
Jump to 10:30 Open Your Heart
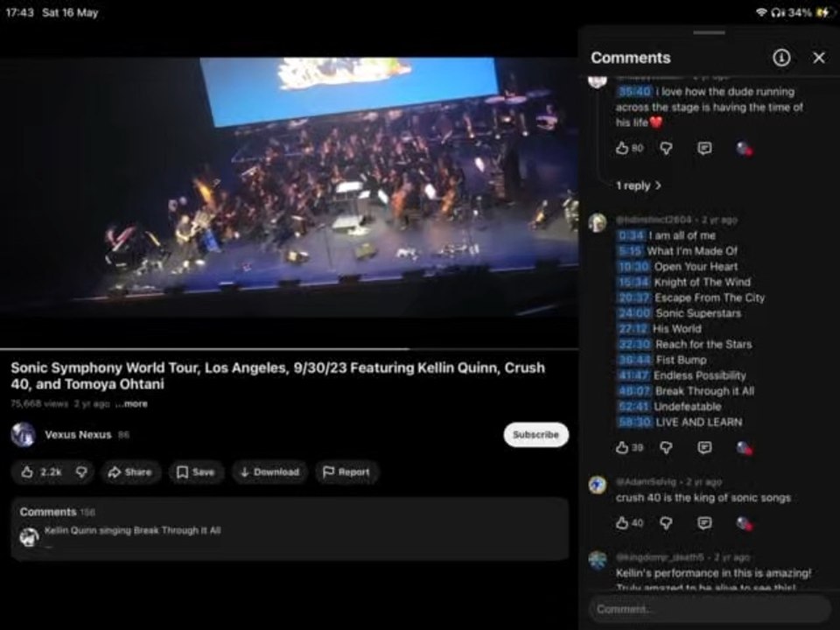633,267
